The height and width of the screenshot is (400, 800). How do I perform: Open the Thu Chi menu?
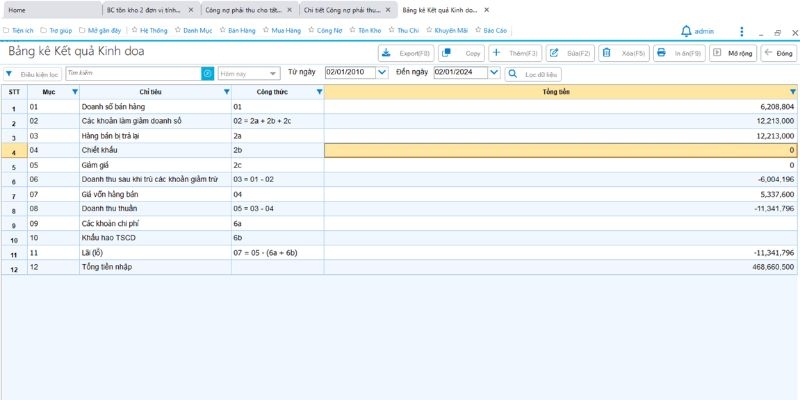[x=404, y=31]
